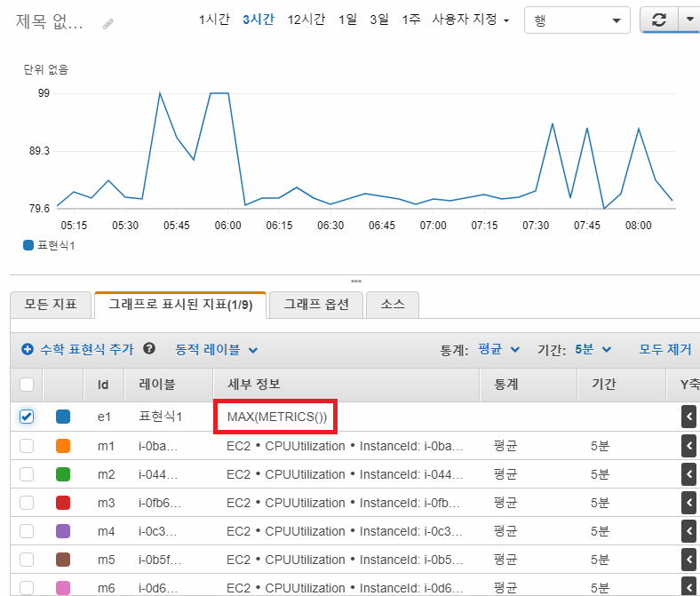Check the m1 metric row checkbox

27,446
